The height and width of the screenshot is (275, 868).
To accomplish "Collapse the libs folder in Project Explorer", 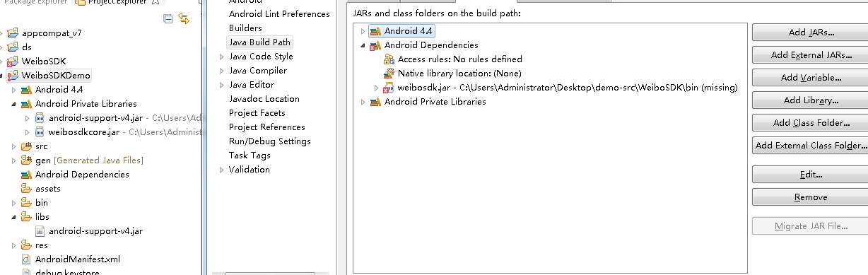I will click(13, 217).
